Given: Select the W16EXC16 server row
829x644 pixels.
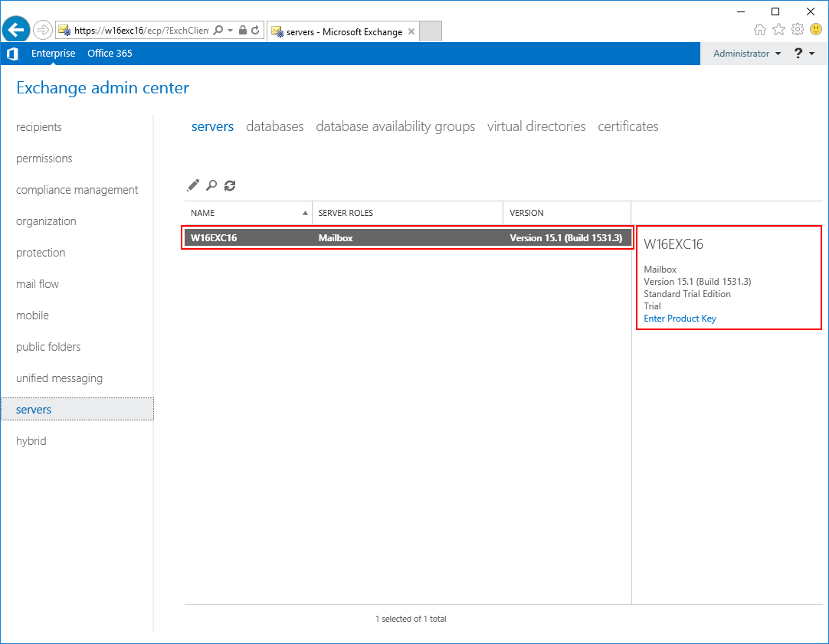Looking at the screenshot, I should point(408,237).
